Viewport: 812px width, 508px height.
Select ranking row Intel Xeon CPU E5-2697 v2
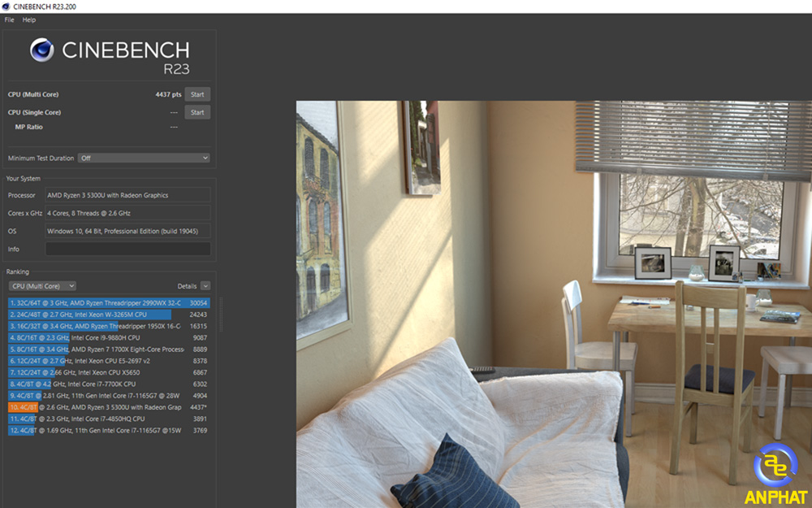point(109,361)
